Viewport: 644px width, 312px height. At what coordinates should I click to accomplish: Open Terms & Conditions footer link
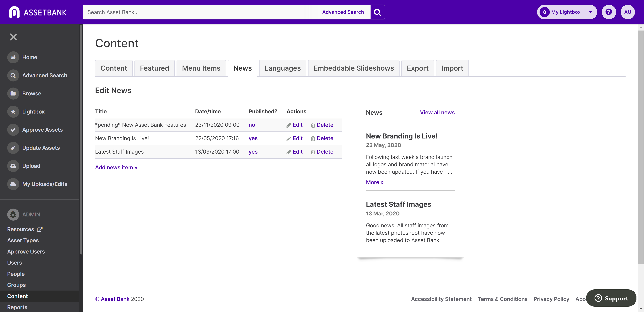click(502, 299)
